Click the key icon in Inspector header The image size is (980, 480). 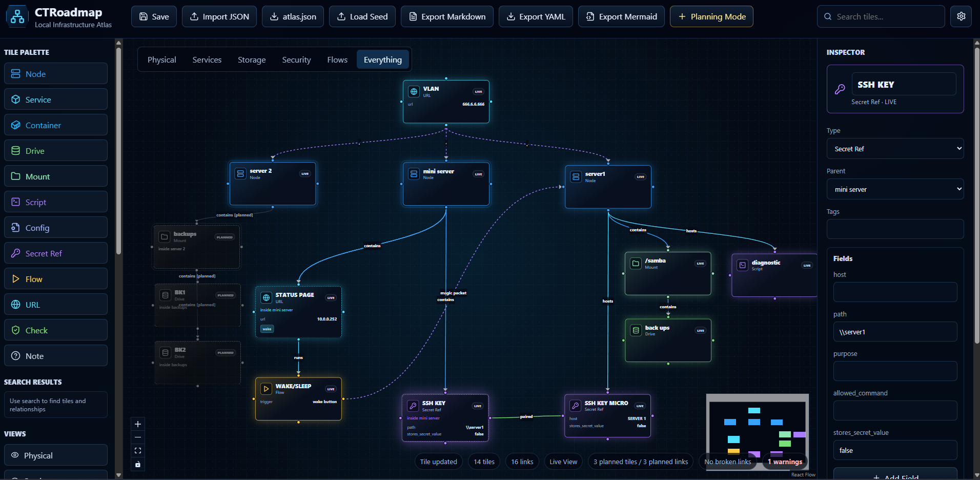coord(840,89)
